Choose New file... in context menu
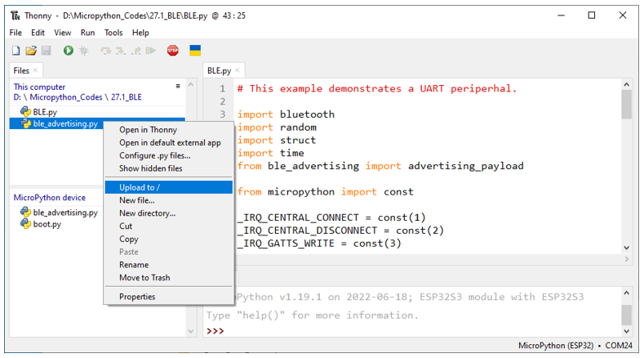 pyautogui.click(x=169, y=200)
